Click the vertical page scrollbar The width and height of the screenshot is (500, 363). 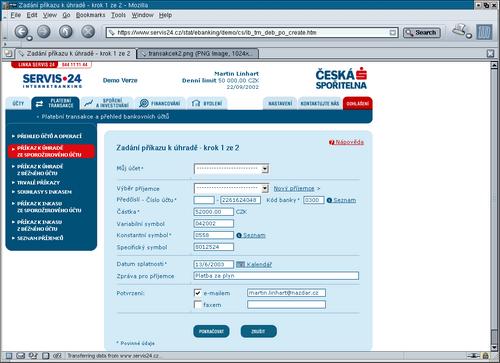point(494,206)
